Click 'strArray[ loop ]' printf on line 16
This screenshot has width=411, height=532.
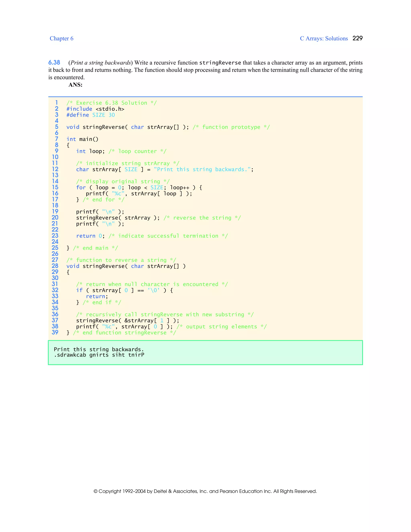[139, 194]
